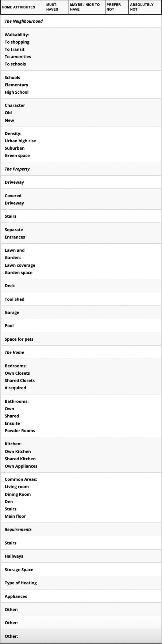The image size is (162, 644).
Task: Select the Storage Space row
Action: (x=81, y=569)
